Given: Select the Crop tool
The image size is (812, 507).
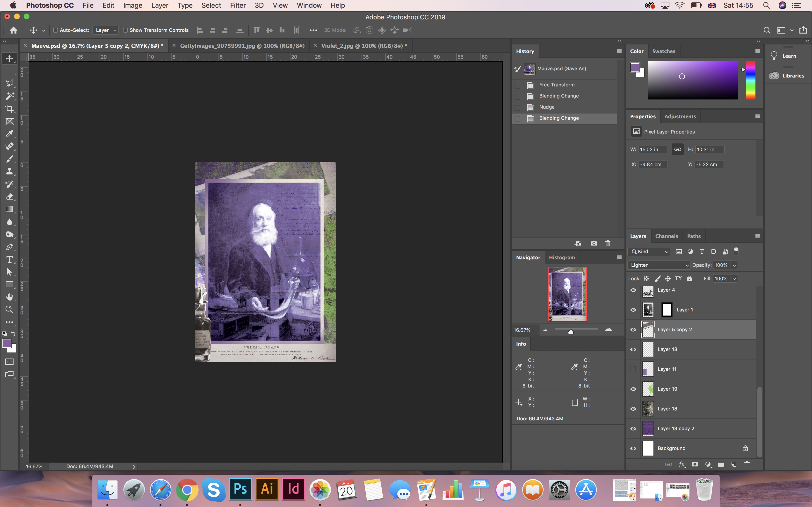Looking at the screenshot, I should click(9, 109).
